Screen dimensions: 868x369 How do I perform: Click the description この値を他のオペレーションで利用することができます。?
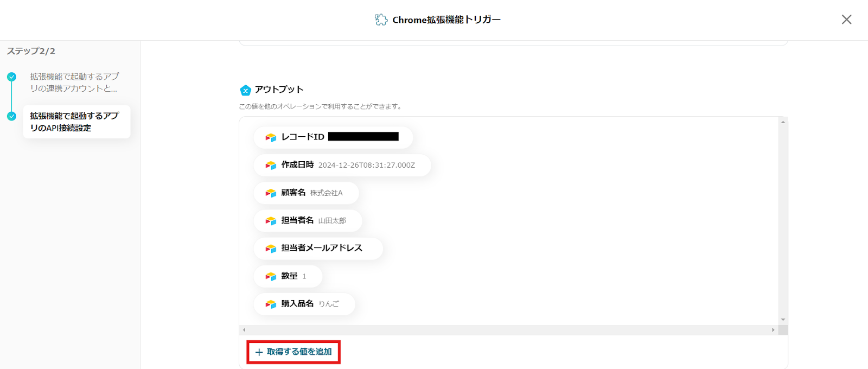pyautogui.click(x=322, y=106)
